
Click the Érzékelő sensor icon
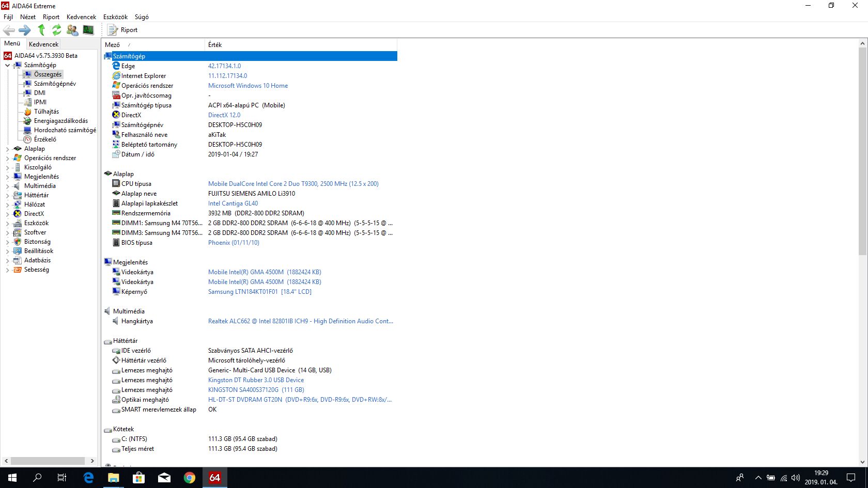(27, 139)
